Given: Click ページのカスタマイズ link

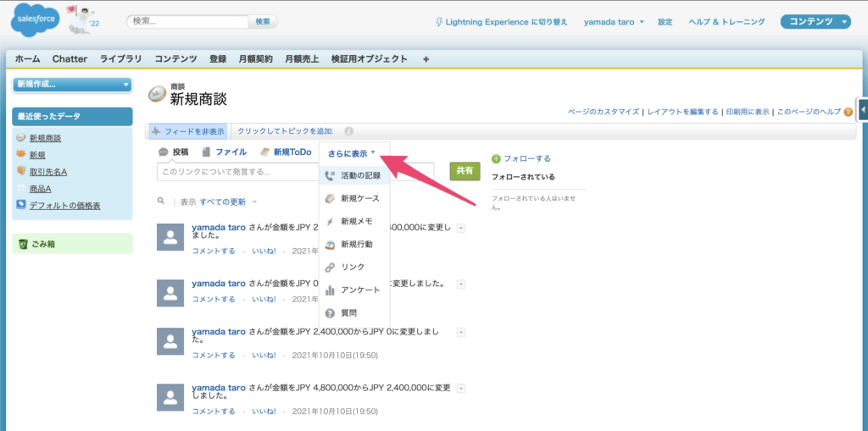Looking at the screenshot, I should [x=604, y=112].
